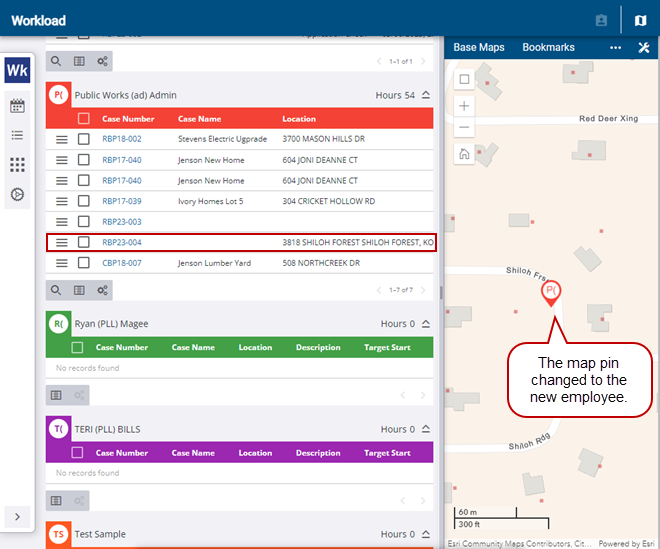660x549 pixels.
Task: Check the Stevens Electric Upgrade row's neighbor Jenson New Home first checkbox
Action: 84,160
